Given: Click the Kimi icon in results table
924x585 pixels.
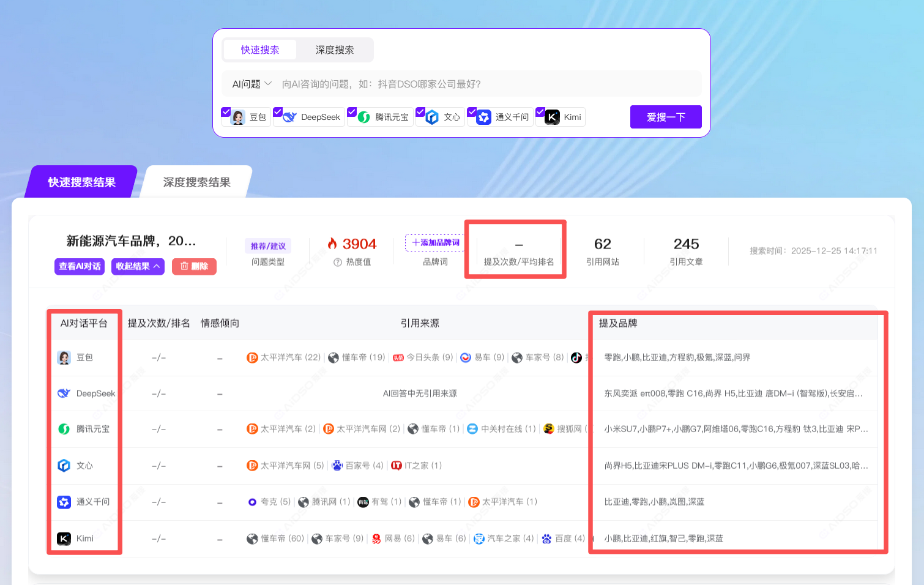Looking at the screenshot, I should point(64,538).
